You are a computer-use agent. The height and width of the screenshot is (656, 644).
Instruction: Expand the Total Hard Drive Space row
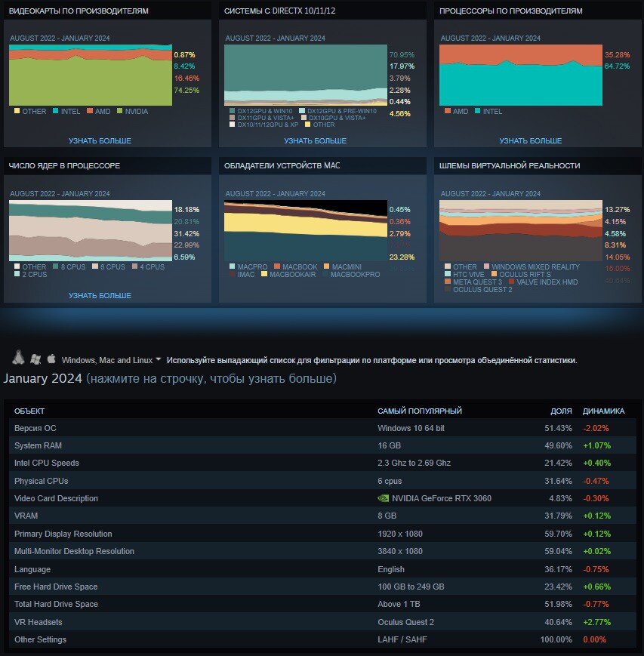(x=322, y=604)
